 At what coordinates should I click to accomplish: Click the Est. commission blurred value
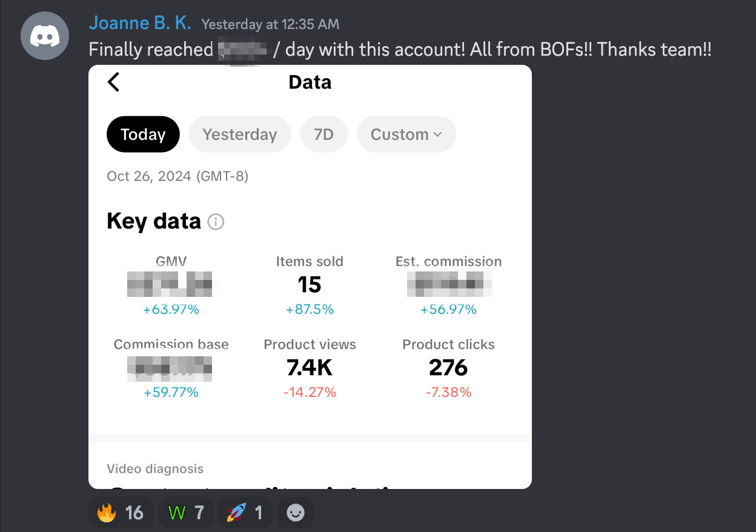pos(448,284)
